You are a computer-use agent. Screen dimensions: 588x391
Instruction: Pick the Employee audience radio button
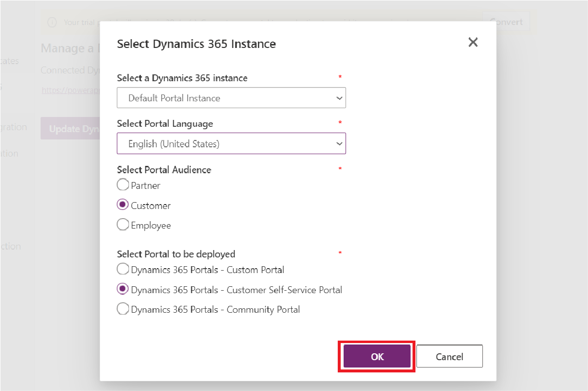123,226
